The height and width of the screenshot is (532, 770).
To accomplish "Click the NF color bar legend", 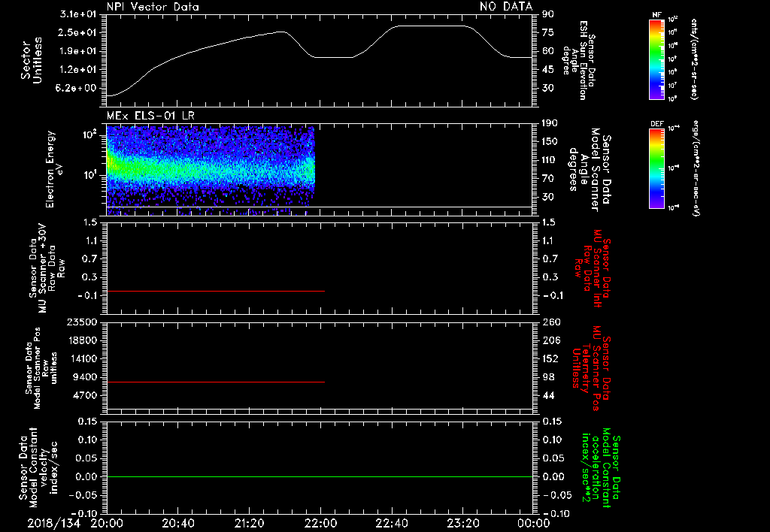I will coord(656,59).
